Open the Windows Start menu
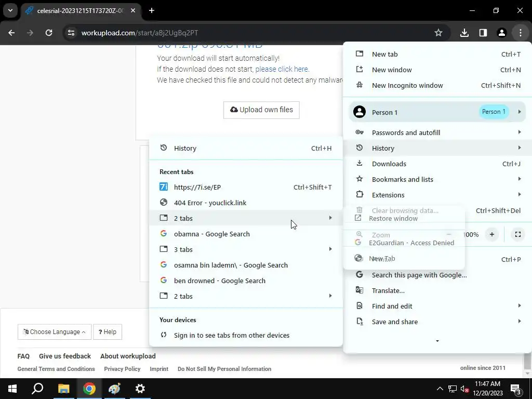 coord(12,389)
